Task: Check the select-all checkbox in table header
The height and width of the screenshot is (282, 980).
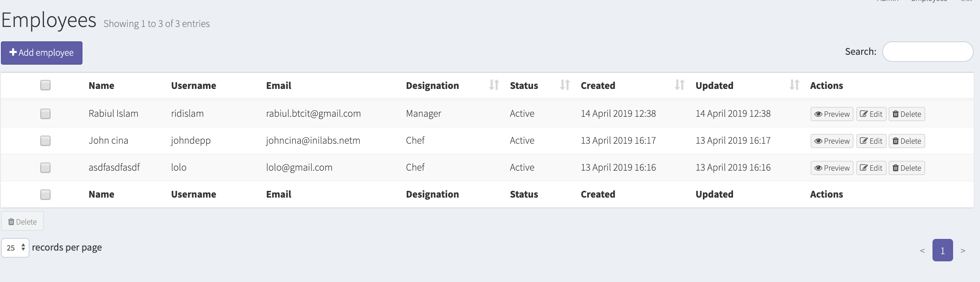Action: 45,84
